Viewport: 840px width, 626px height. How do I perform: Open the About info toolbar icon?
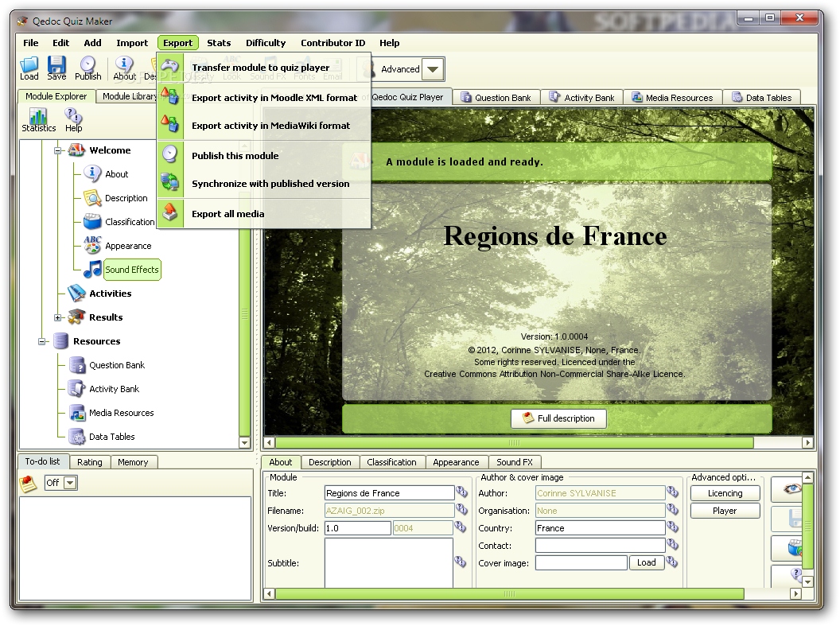tap(124, 64)
